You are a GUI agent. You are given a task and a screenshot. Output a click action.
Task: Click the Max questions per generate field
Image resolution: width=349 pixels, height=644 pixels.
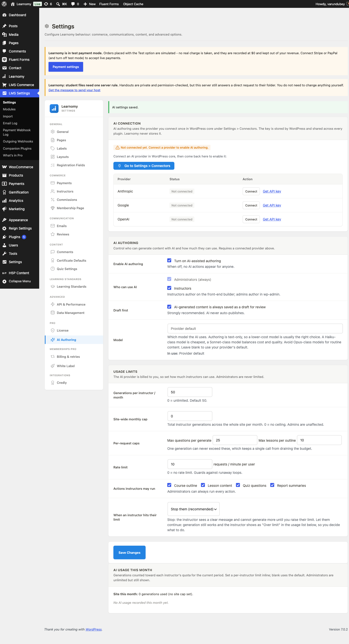pyautogui.click(x=235, y=440)
